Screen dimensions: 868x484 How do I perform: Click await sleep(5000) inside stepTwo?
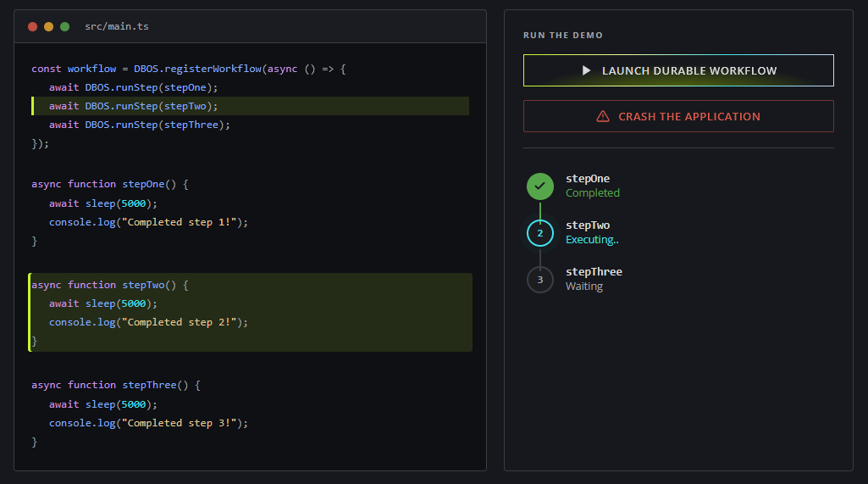coord(103,303)
